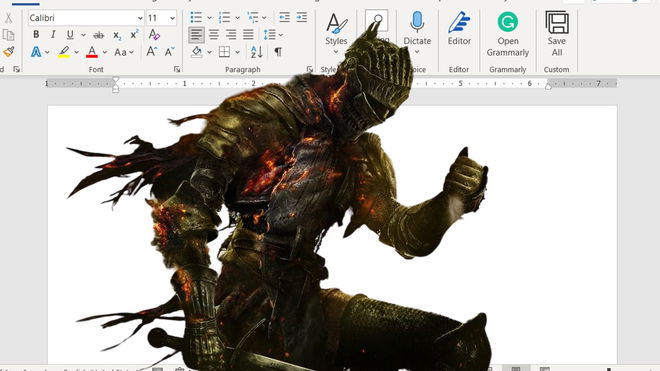
Task: Toggle Bold formatting
Action: pos(36,35)
